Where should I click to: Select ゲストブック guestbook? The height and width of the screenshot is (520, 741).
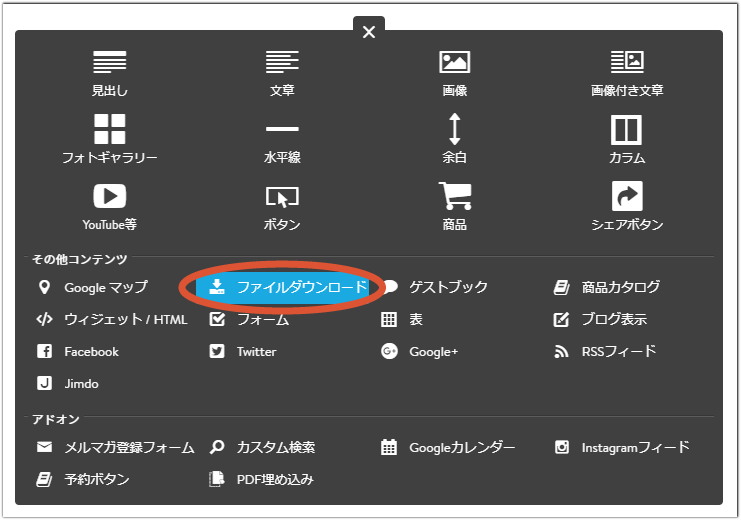pos(435,287)
